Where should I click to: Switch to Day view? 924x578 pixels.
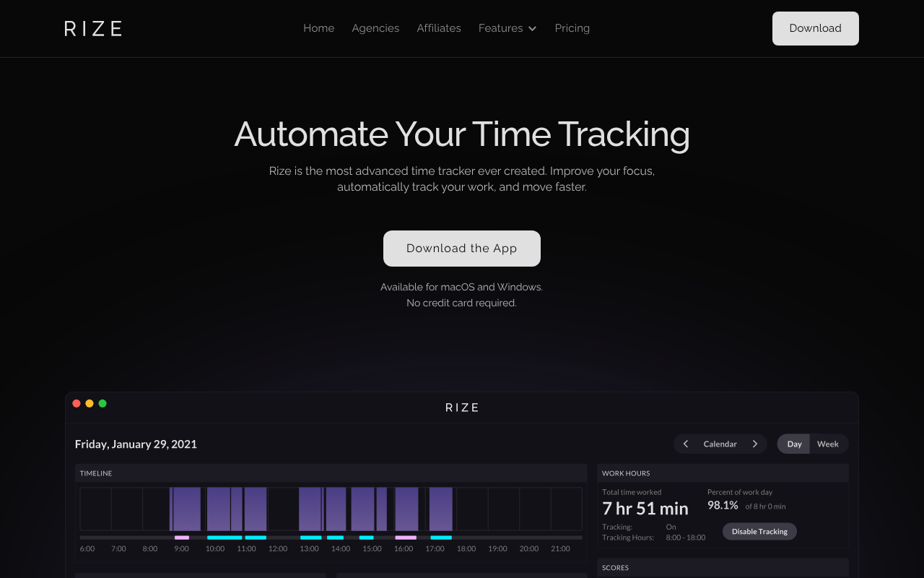(794, 444)
